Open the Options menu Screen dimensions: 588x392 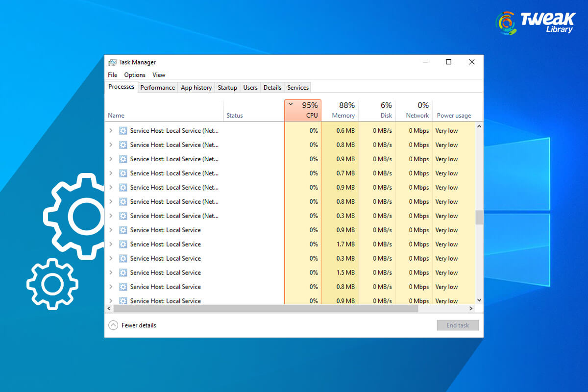[x=134, y=74]
